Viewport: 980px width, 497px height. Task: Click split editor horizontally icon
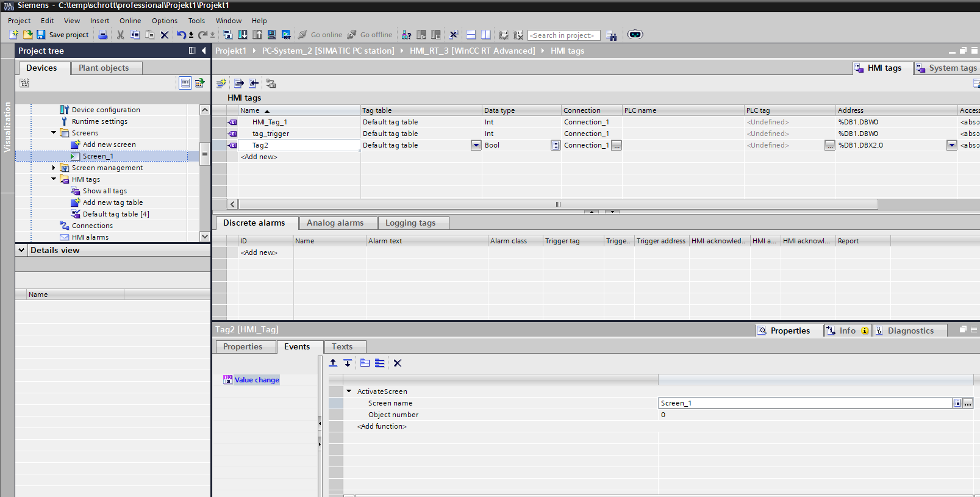tap(471, 35)
